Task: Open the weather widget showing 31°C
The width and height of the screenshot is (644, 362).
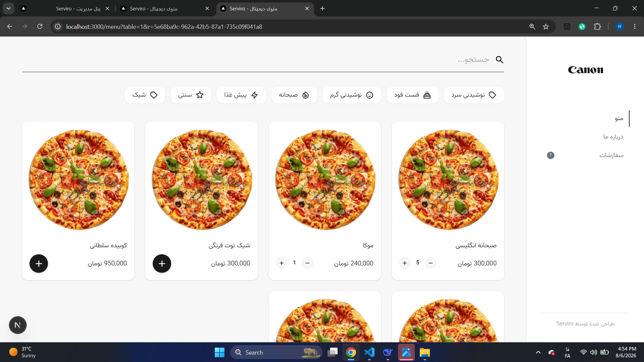Action: (23, 352)
